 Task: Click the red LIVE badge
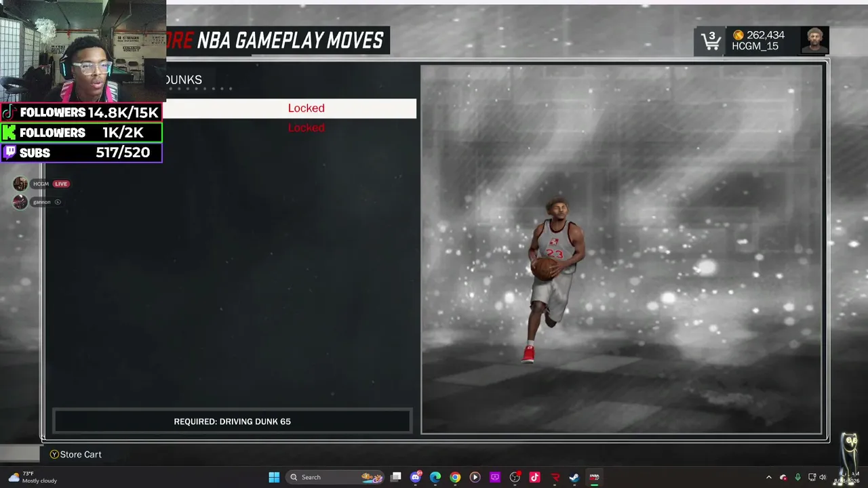point(61,184)
